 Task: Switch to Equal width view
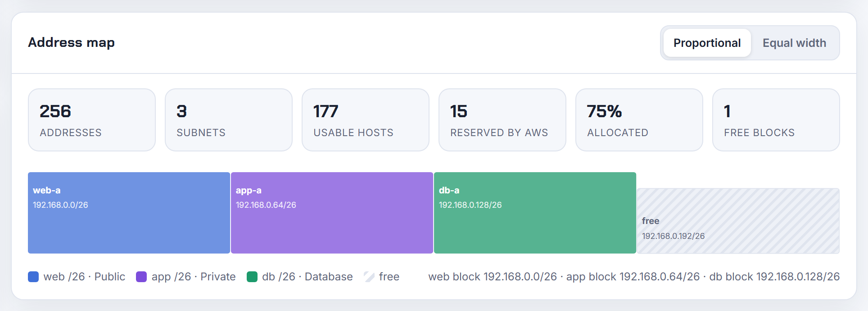coord(794,43)
